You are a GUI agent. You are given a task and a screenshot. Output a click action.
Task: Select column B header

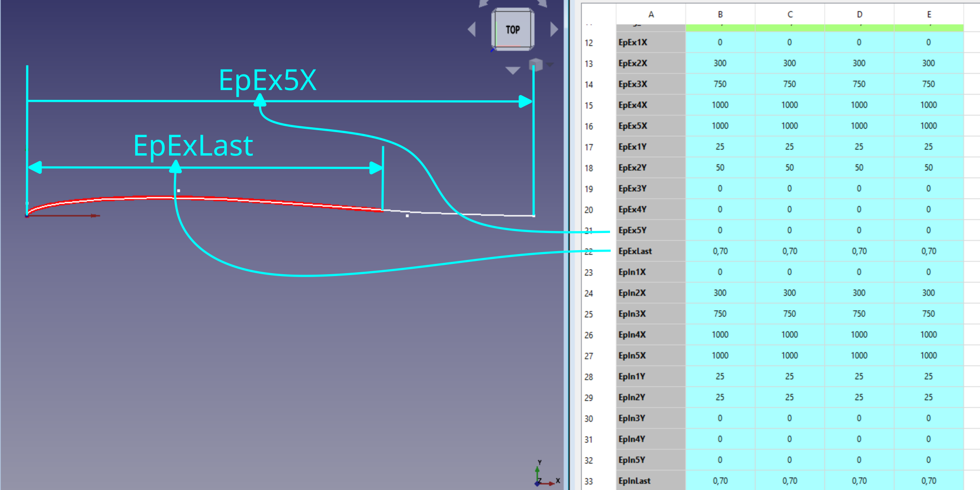click(720, 14)
